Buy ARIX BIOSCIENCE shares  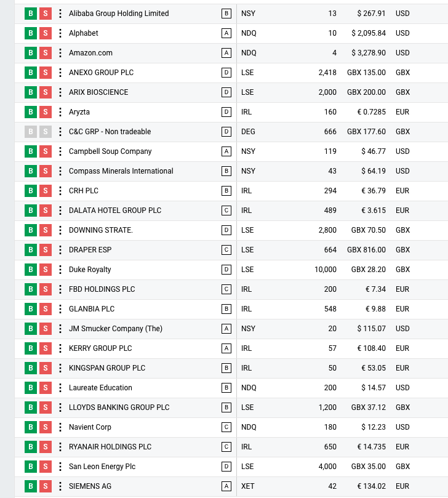click(31, 92)
